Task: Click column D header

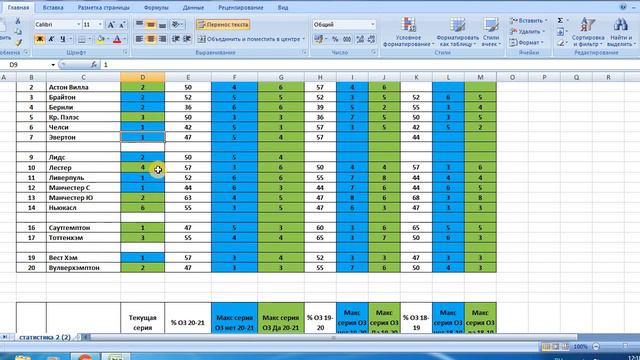Action: (x=142, y=77)
